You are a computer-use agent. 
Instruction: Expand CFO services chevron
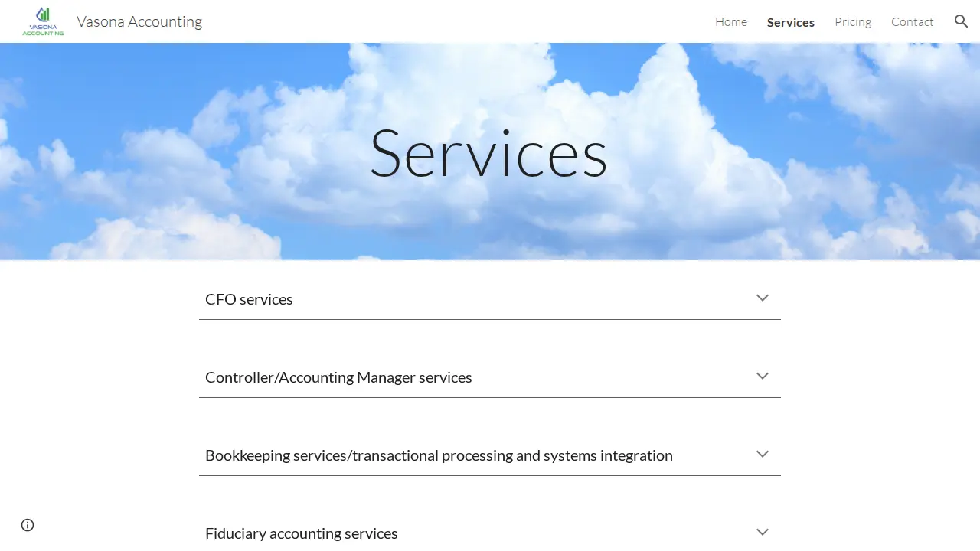(x=763, y=298)
